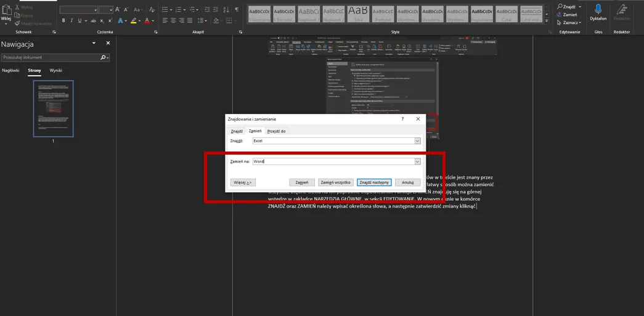Expand the font name dropdown

pos(95,10)
